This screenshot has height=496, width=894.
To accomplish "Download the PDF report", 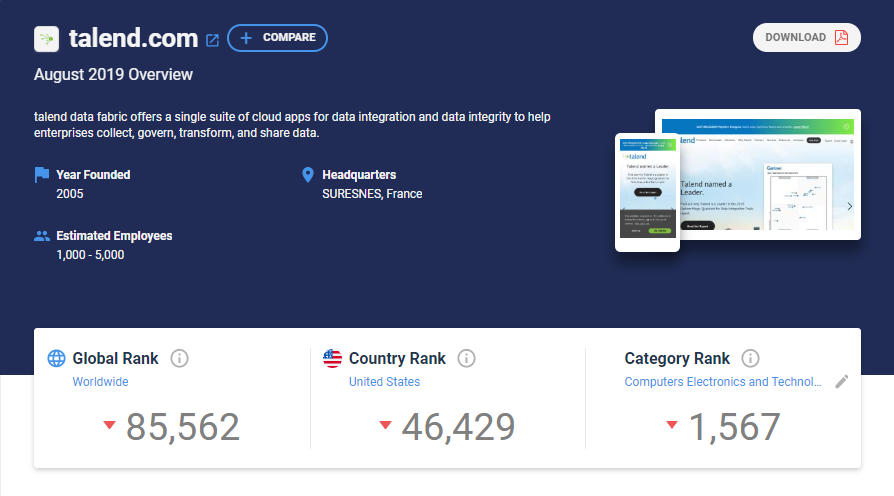I will tap(806, 38).
